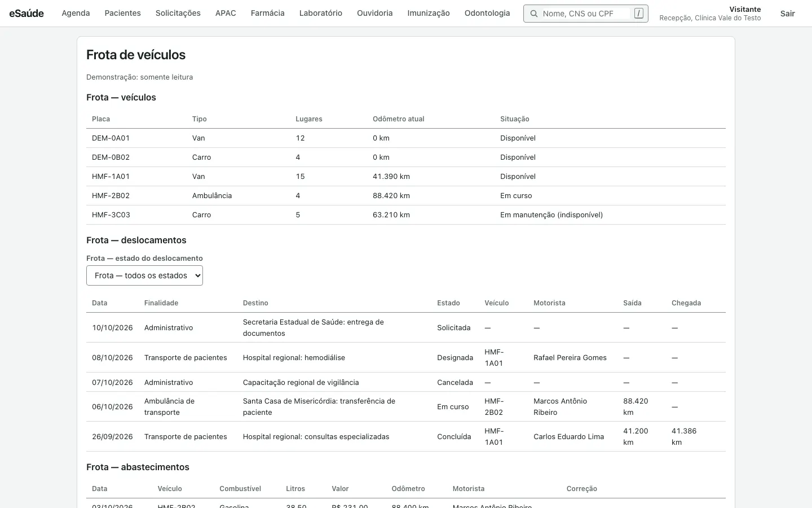Click the Santa Casa de Misericórdia destination

tap(319, 407)
